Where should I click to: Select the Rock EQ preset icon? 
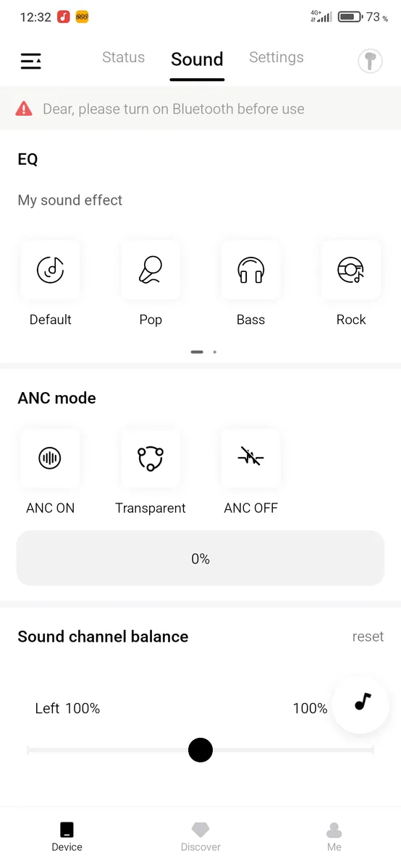(351, 271)
